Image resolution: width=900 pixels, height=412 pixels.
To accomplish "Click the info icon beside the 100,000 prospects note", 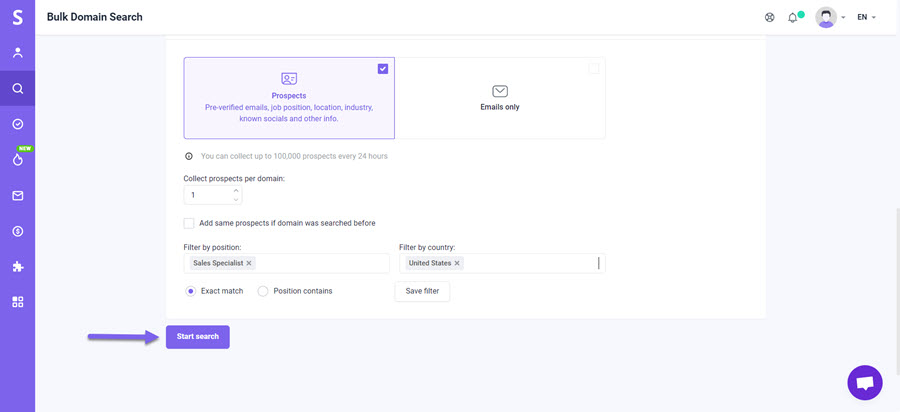I will [189, 156].
